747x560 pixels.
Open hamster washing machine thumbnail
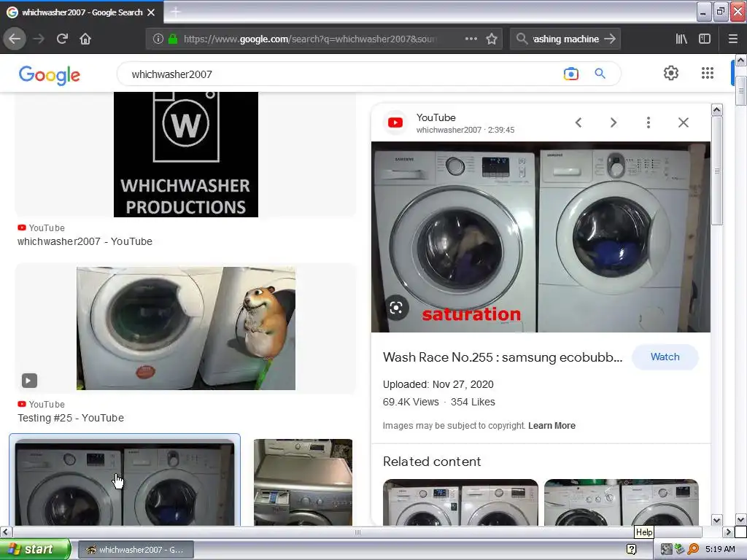186,328
